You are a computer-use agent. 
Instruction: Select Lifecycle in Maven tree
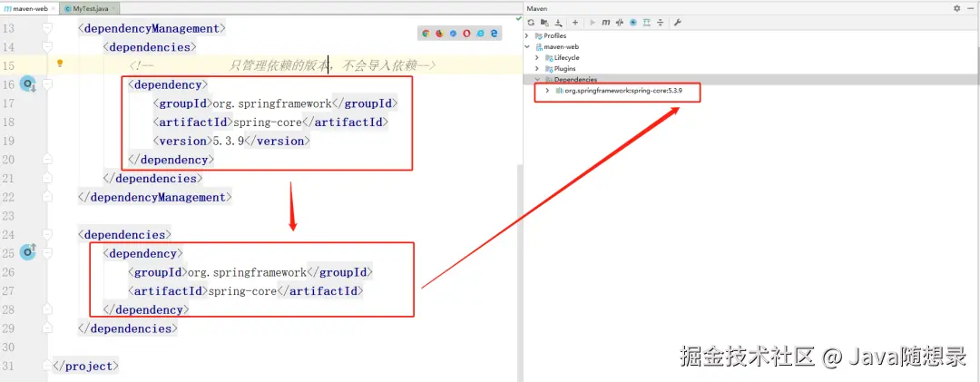(566, 57)
